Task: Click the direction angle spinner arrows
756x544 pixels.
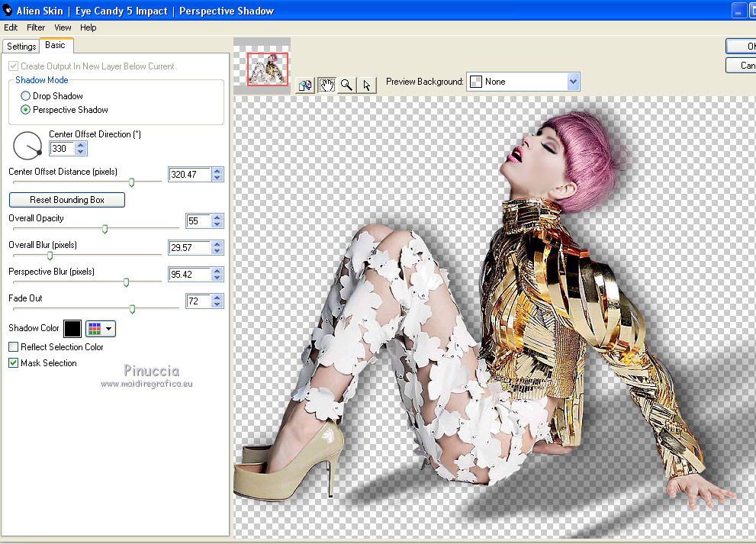Action: tap(81, 149)
